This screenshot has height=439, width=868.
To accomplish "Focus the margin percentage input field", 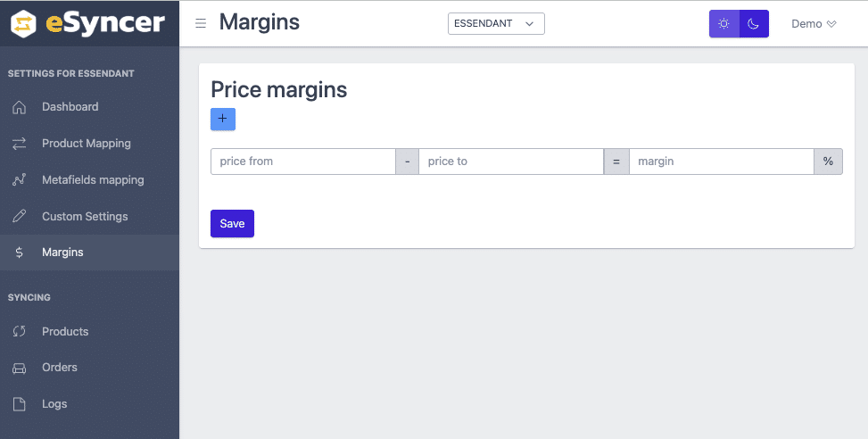I will click(x=721, y=162).
